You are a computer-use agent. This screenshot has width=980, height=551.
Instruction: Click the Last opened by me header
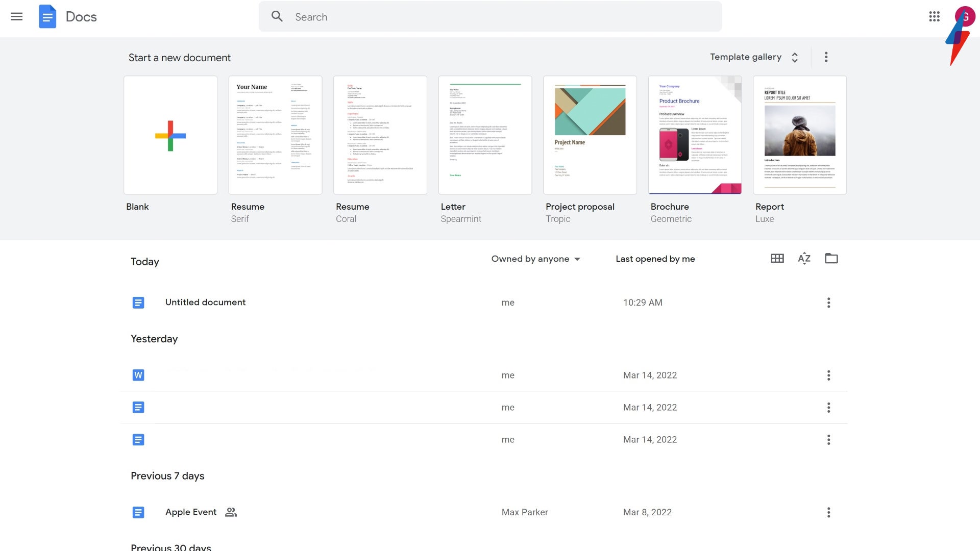655,259
